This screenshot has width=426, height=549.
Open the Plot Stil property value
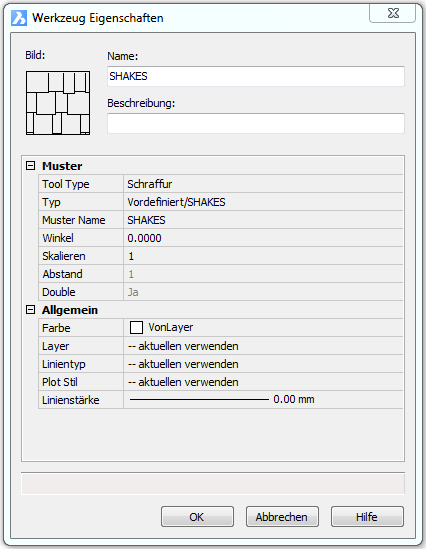click(263, 382)
